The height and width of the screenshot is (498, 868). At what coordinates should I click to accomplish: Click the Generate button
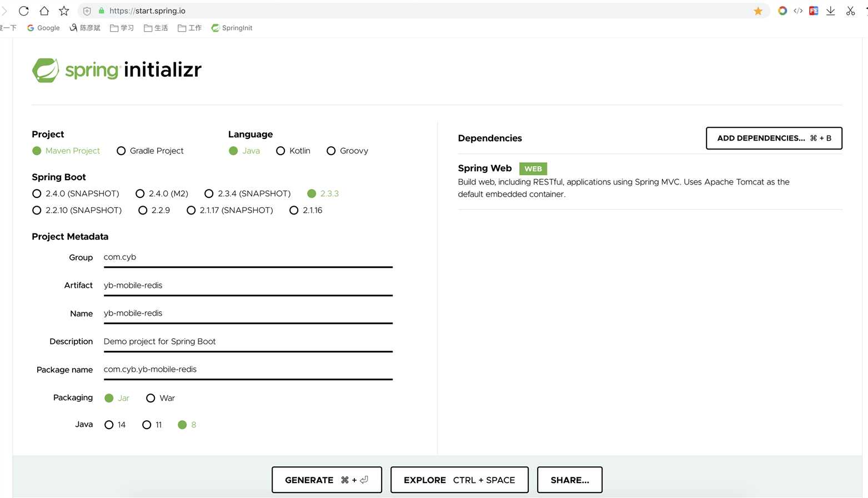[x=327, y=480]
